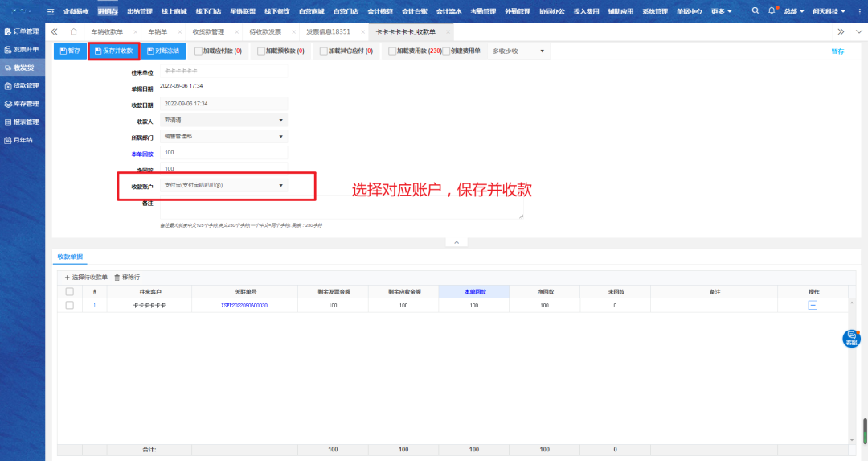Open the 客服 customer service chat icon
Image resolution: width=868 pixels, height=461 pixels.
click(x=851, y=339)
